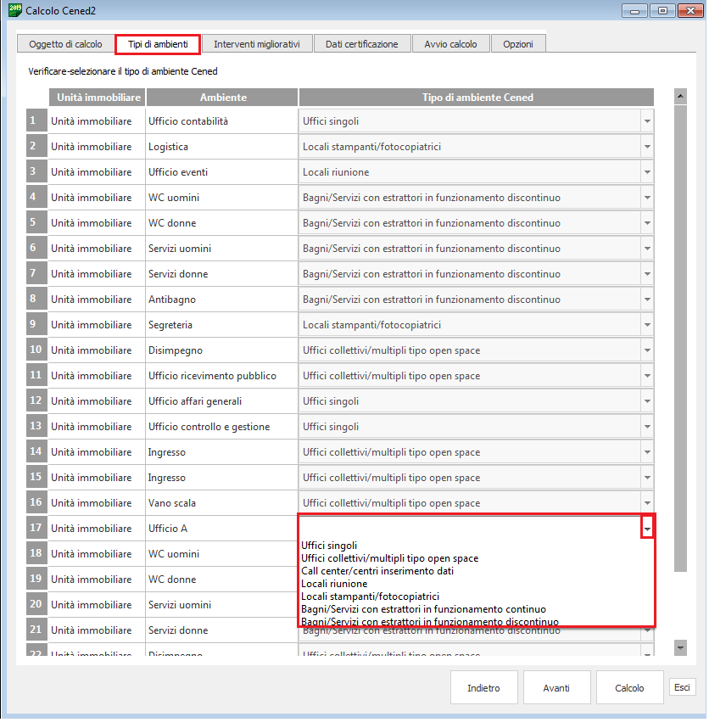Select 'Bagni/Servizi con estrattori in funzionamento continuo'
The image size is (709, 728).
tap(423, 609)
